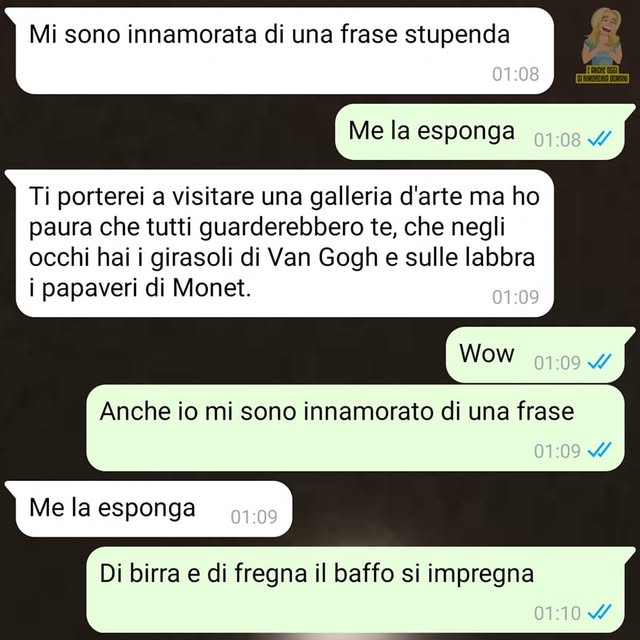This screenshot has height=640, width=640.
Task: Click the blue read ticks beside 01:08
Action: pos(599,139)
